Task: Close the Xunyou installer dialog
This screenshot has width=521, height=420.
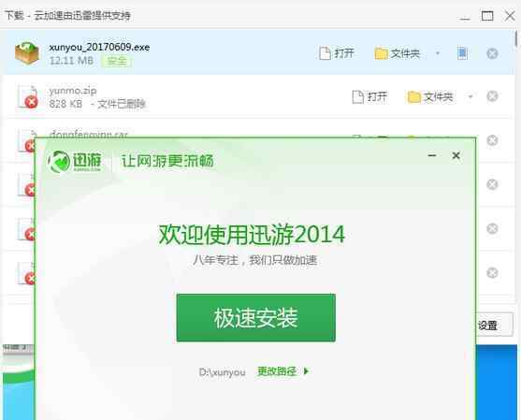Action: pyautogui.click(x=456, y=155)
